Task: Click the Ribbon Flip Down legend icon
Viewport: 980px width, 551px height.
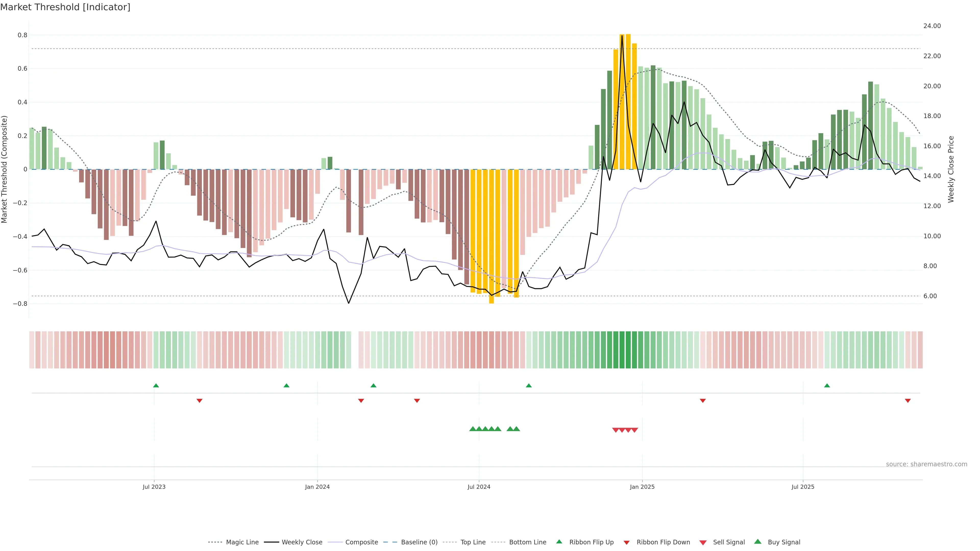Action: (x=626, y=542)
